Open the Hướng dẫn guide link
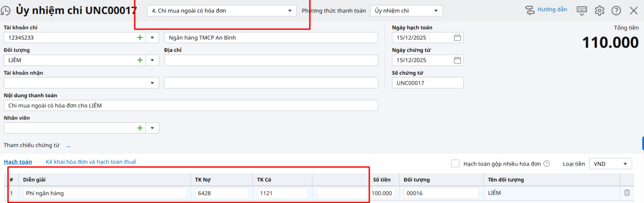644x203 pixels. pyautogui.click(x=552, y=10)
